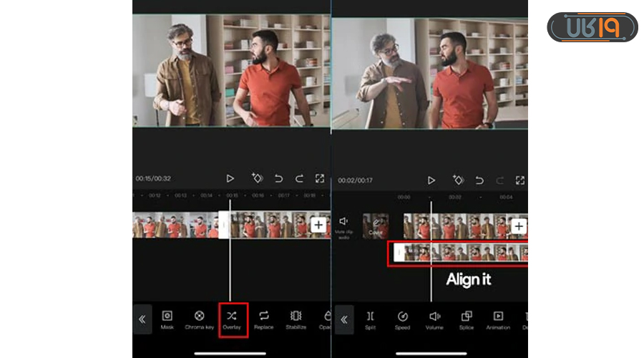This screenshot has height=358, width=644.
Task: Tap the Overlay tool in left toolbar
Action: (232, 320)
